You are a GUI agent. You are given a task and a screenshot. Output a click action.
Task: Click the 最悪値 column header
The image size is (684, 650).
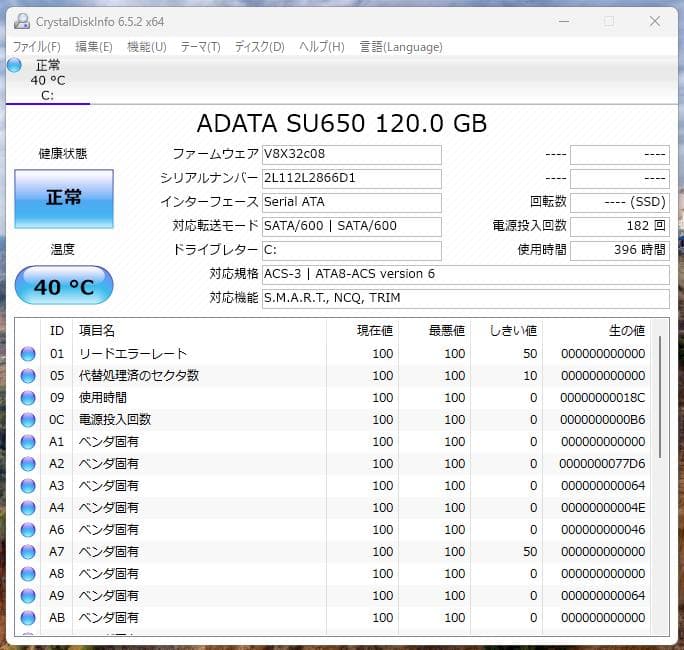(434, 331)
